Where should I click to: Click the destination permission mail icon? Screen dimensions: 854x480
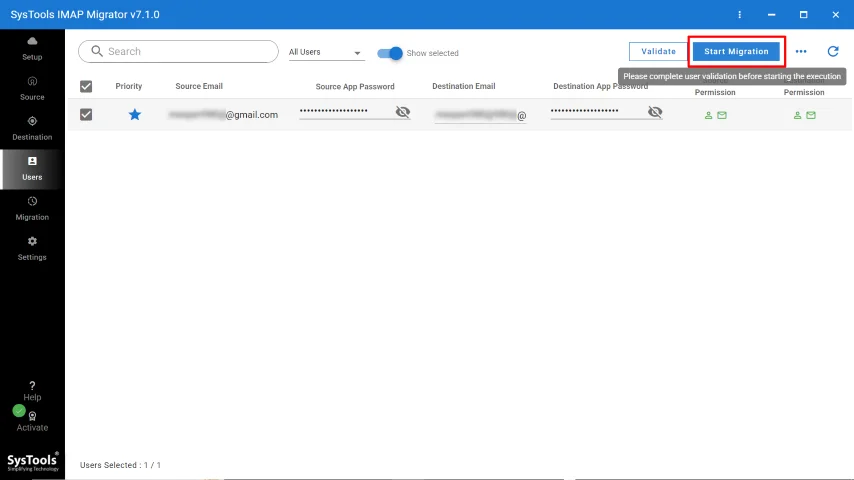click(810, 115)
